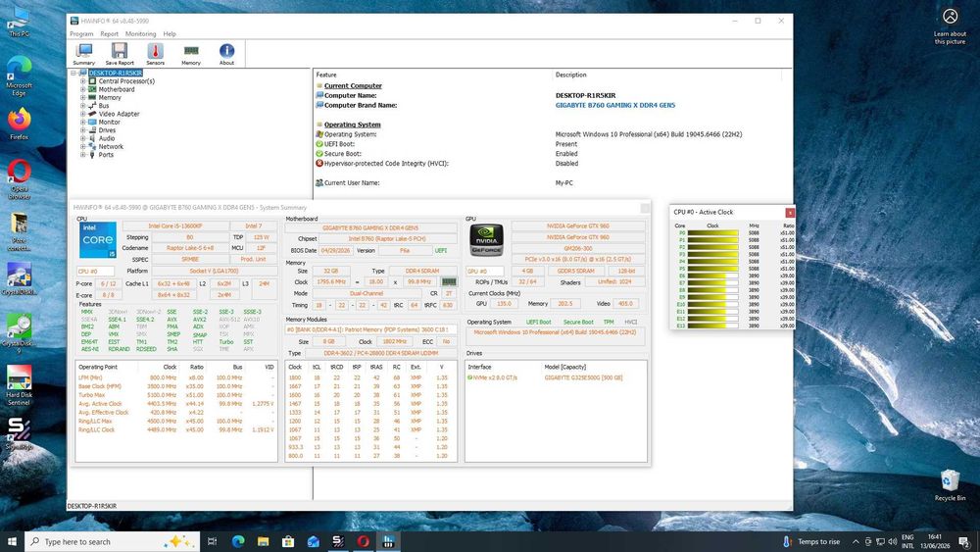Viewport: 980px width, 552px height.
Task: Open the Help menu
Action: tap(170, 33)
